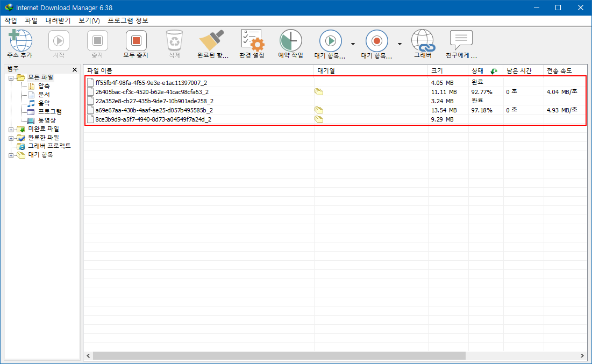Close the 범주 categories panel
This screenshot has height=364, width=592.
(74, 69)
